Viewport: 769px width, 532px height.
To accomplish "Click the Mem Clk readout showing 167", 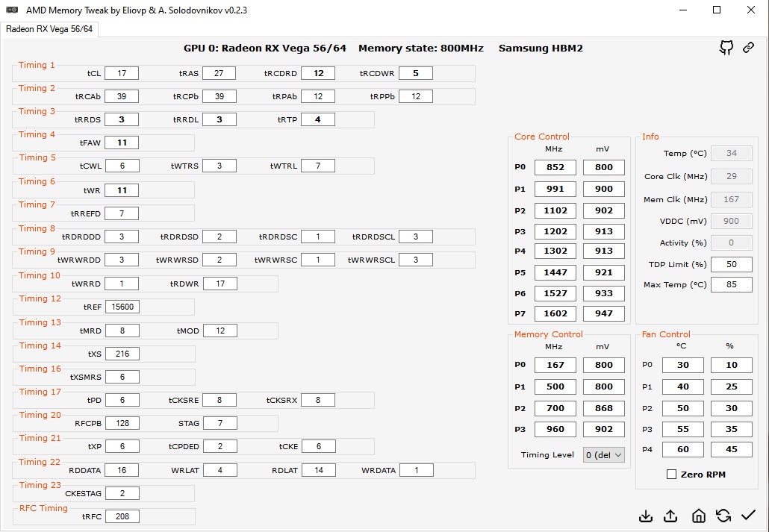I will point(731,199).
